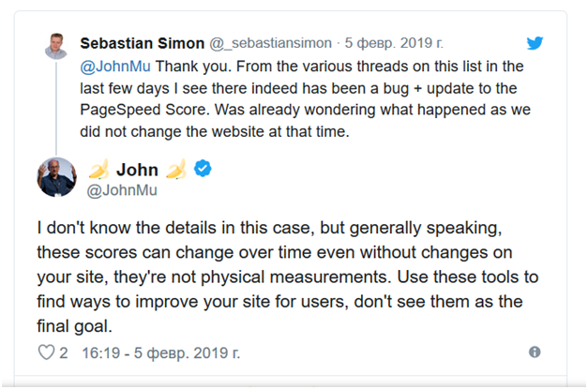Click John's blue verified badge

203,169
